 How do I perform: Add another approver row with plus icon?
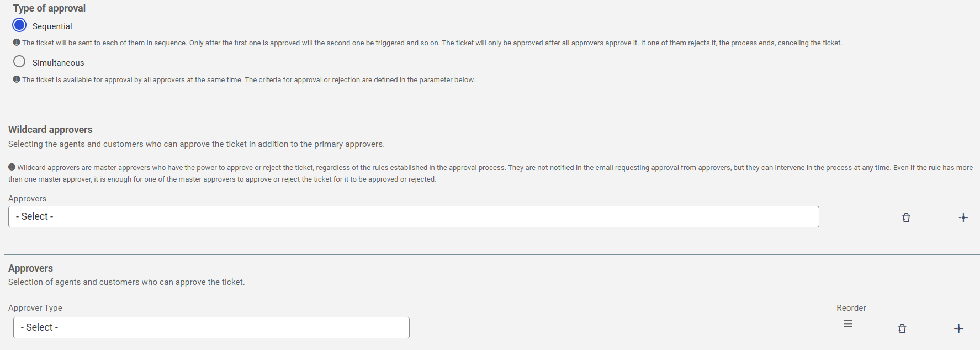pyautogui.click(x=959, y=328)
